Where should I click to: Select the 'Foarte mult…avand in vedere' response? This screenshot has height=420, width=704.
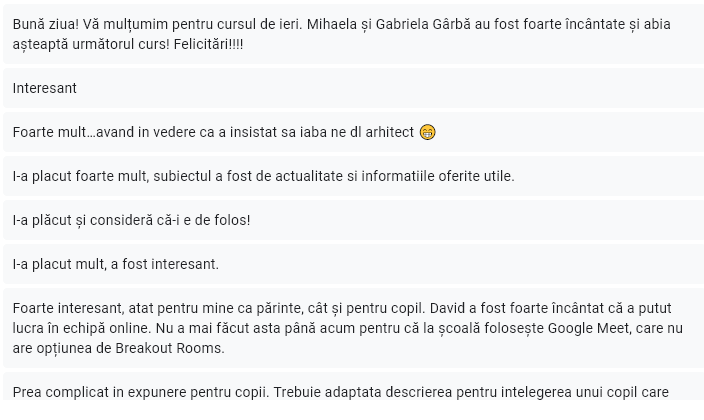point(353,132)
